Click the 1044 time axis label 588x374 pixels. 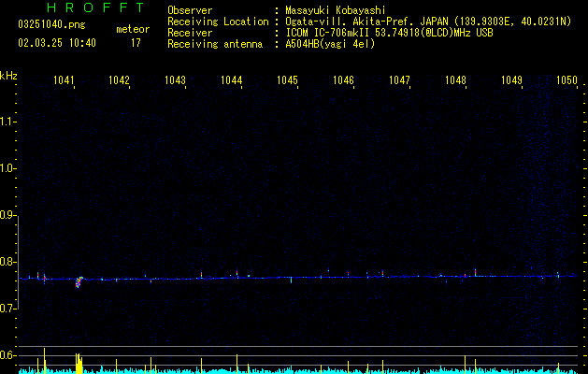(x=232, y=79)
